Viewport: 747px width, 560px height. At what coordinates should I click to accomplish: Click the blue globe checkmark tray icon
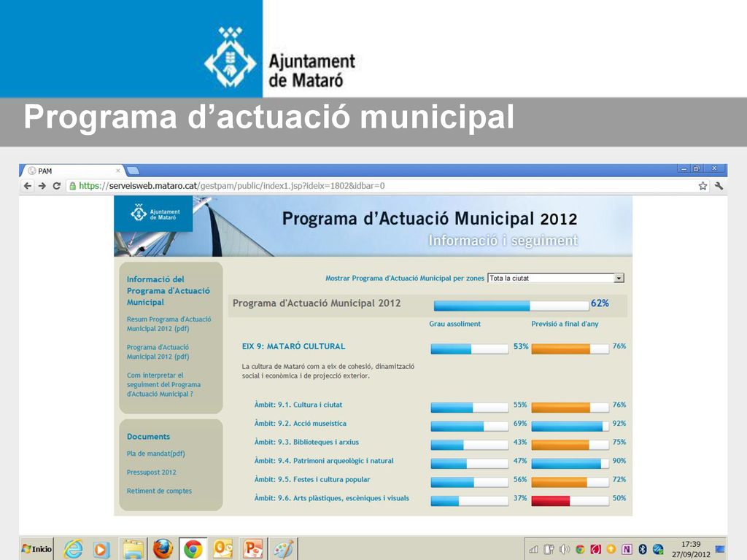pos(658,550)
